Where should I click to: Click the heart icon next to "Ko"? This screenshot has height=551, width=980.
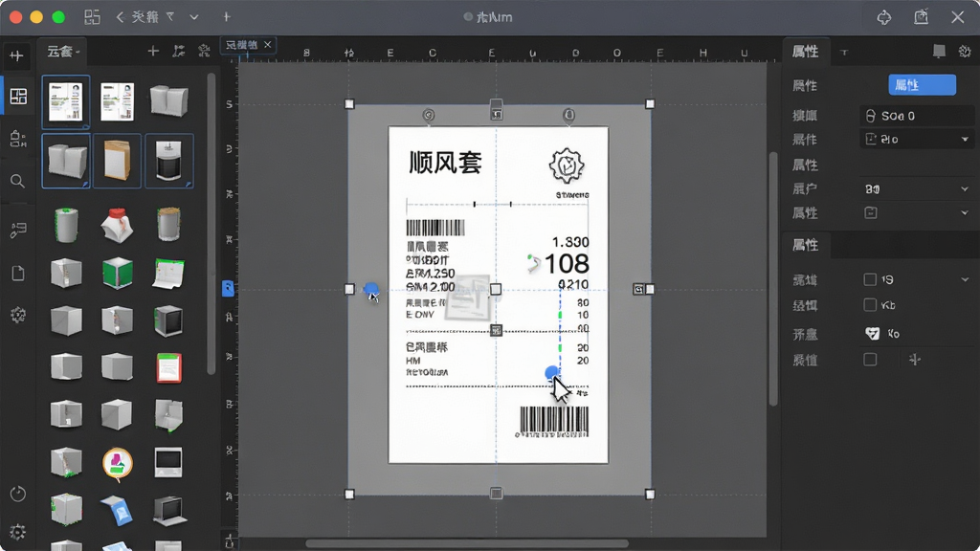(872, 334)
